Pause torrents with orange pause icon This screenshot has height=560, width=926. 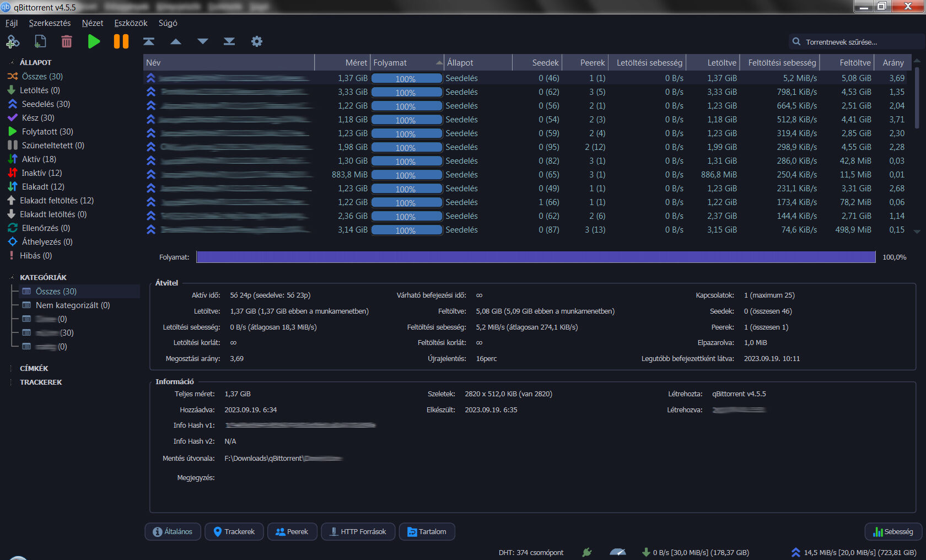[x=121, y=41]
